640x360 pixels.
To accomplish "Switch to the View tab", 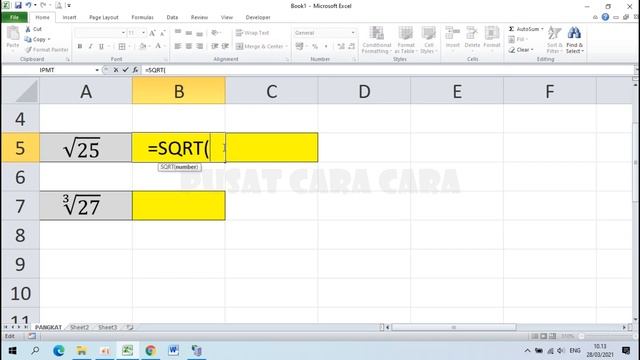I will coord(227,17).
